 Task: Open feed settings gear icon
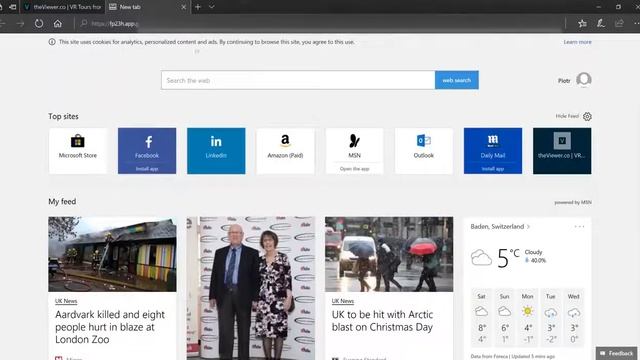[x=587, y=117]
